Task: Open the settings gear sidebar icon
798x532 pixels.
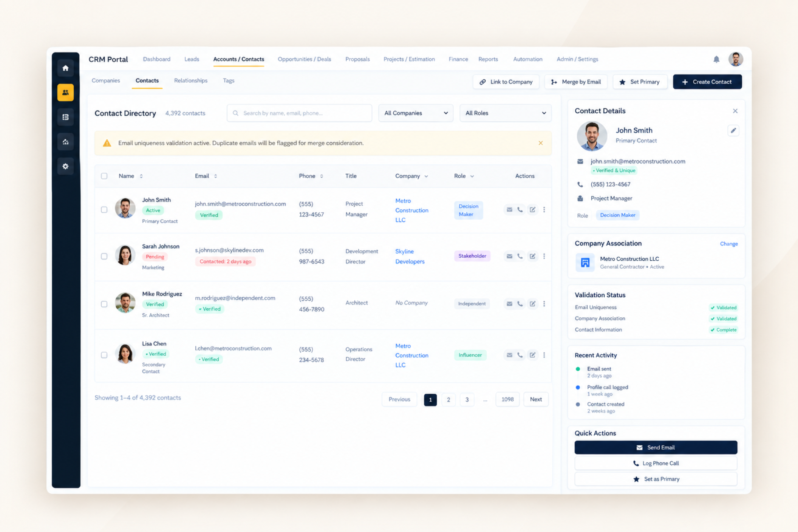Action: tap(65, 166)
